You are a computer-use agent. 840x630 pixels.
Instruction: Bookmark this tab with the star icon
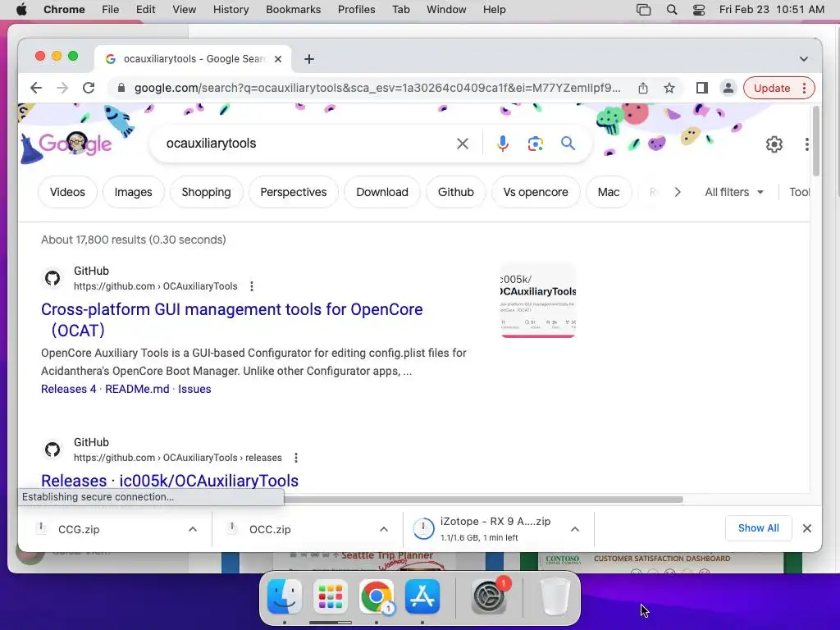tap(669, 88)
